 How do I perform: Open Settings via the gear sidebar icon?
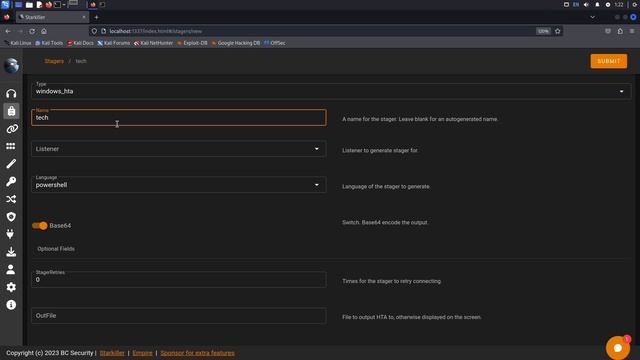11,287
